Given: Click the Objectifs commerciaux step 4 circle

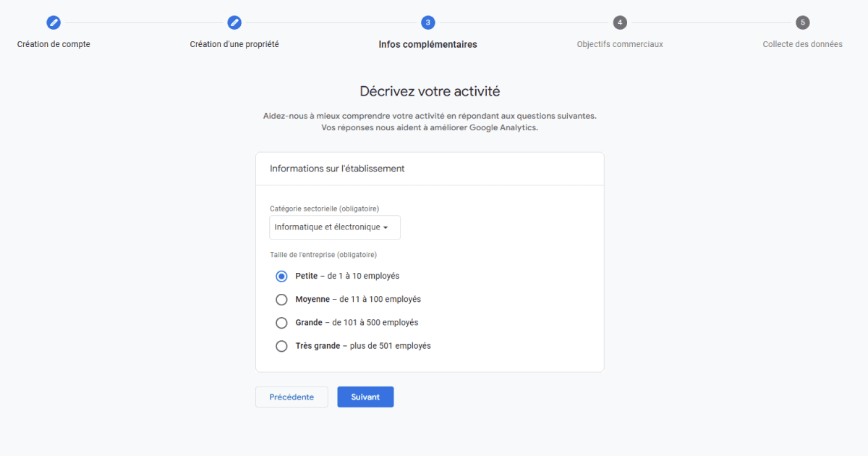Looking at the screenshot, I should click(x=620, y=22).
